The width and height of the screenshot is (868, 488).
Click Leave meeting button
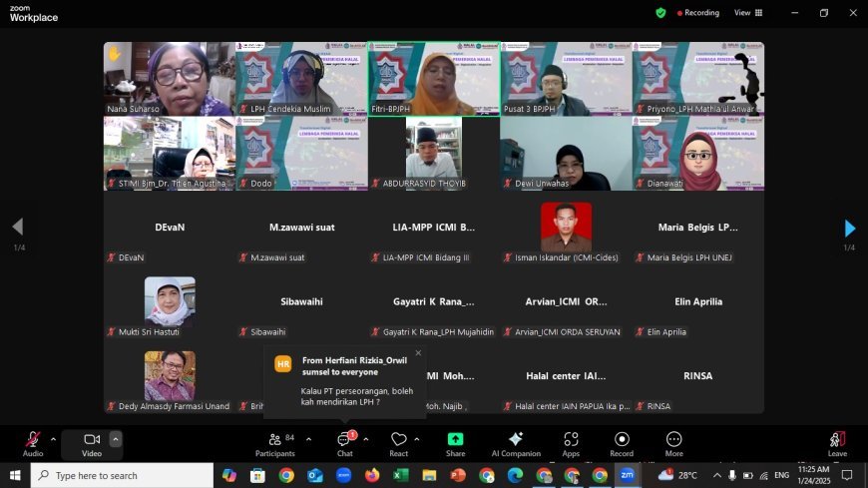pos(837,444)
